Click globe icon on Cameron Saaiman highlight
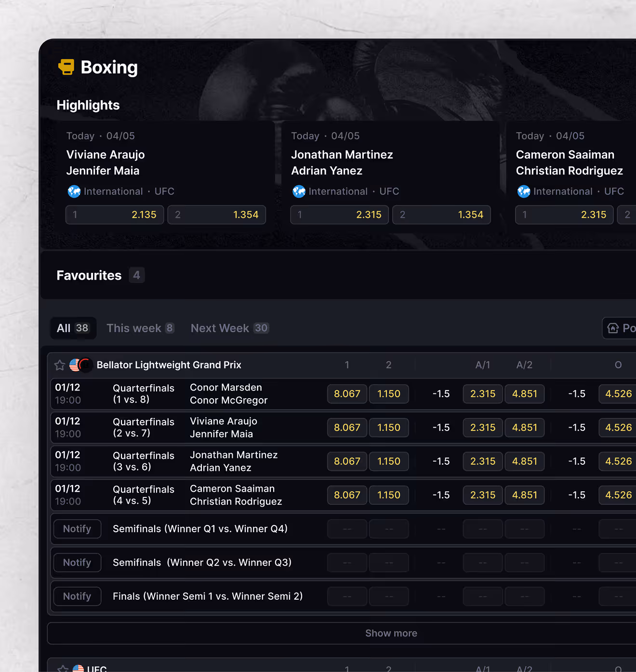The width and height of the screenshot is (636, 672). 524,191
